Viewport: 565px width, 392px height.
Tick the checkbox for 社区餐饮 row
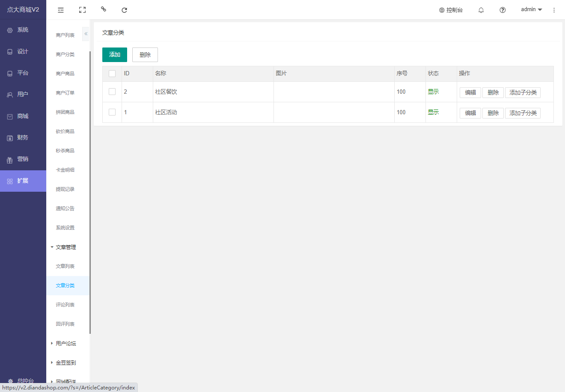(x=112, y=92)
